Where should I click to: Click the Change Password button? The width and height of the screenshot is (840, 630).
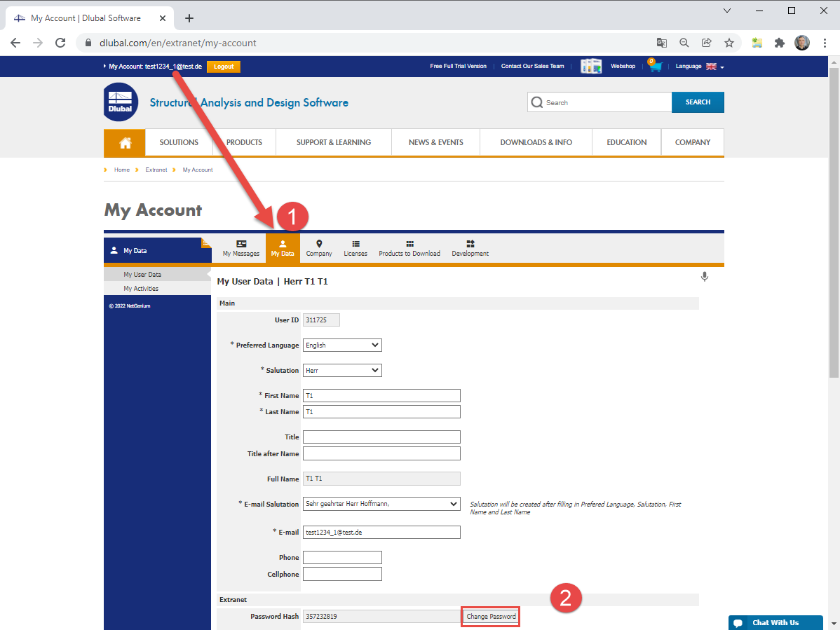tap(489, 616)
